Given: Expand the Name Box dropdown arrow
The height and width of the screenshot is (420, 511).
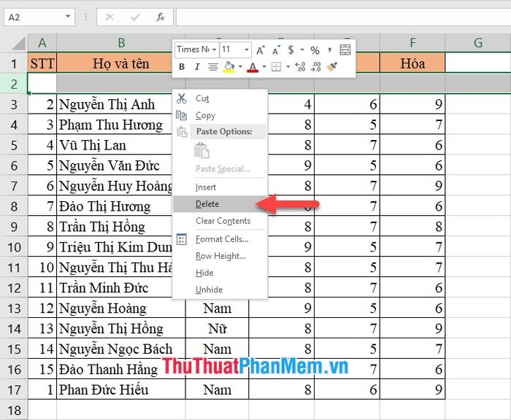Looking at the screenshot, I should click(68, 16).
